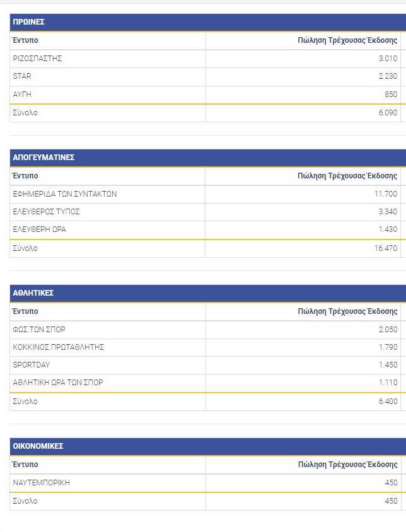406x532 pixels.
Task: Click ΚΟΚΚΙΝΟΣ ΠΡΩΤΑΘΛΗΤΗΣ newspaper name
Action: click(x=59, y=347)
